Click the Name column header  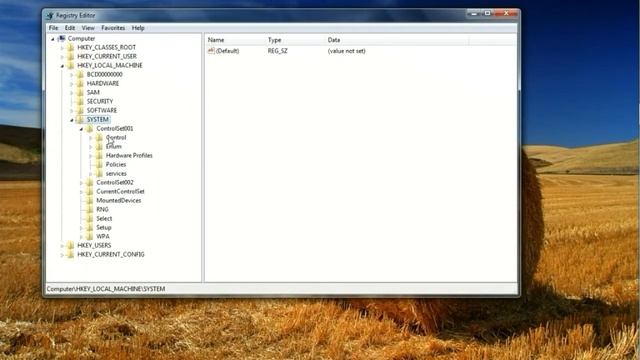[235, 40]
